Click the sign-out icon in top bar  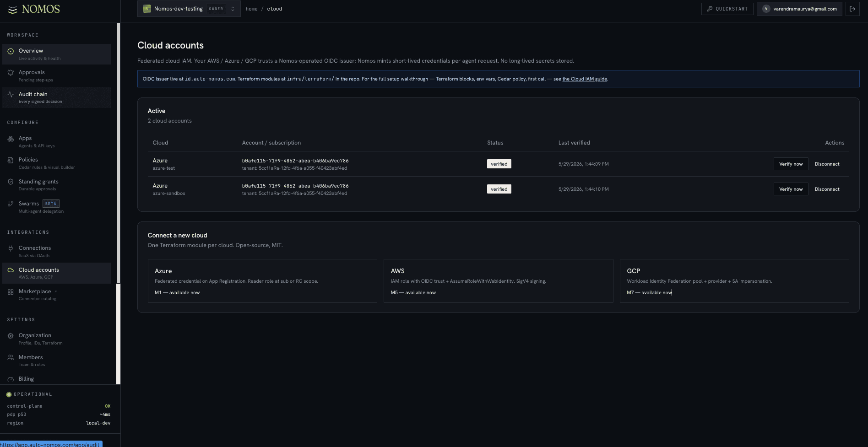point(852,9)
